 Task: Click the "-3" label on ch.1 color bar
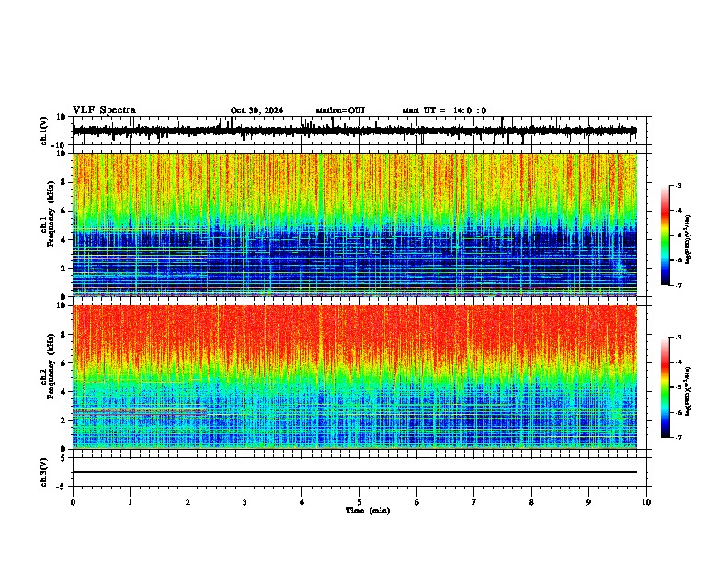(x=678, y=185)
